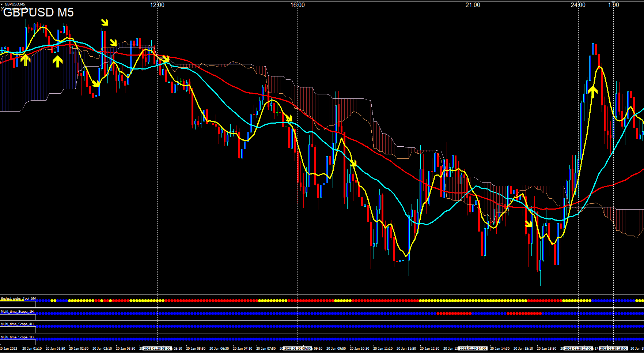
Task: Click the 20 Jan 14:30 axis label
Action: (x=500, y=349)
